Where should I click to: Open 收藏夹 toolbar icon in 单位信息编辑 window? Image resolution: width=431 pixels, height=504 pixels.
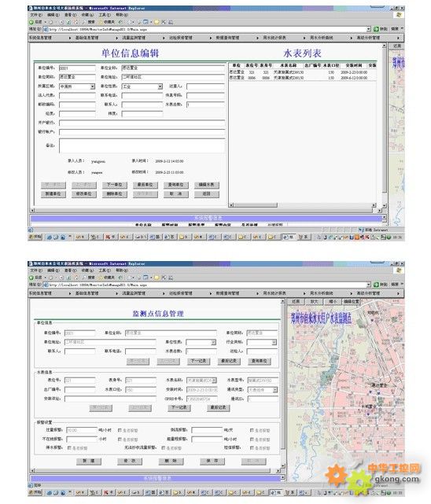click(107, 22)
